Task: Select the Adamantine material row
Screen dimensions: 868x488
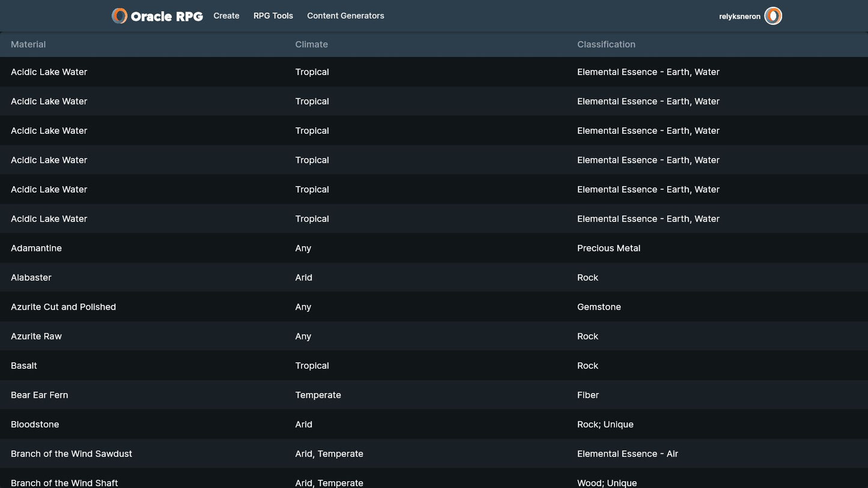Action: (36, 249)
